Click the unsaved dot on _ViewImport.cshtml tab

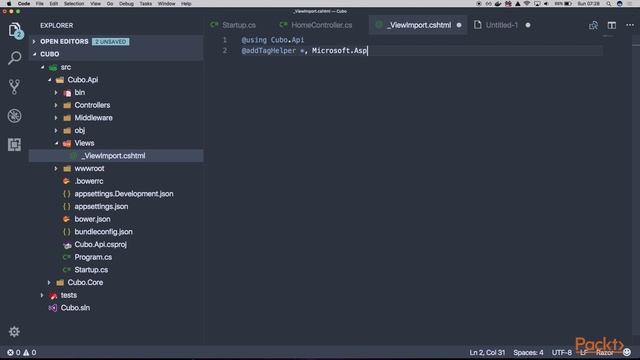point(459,25)
